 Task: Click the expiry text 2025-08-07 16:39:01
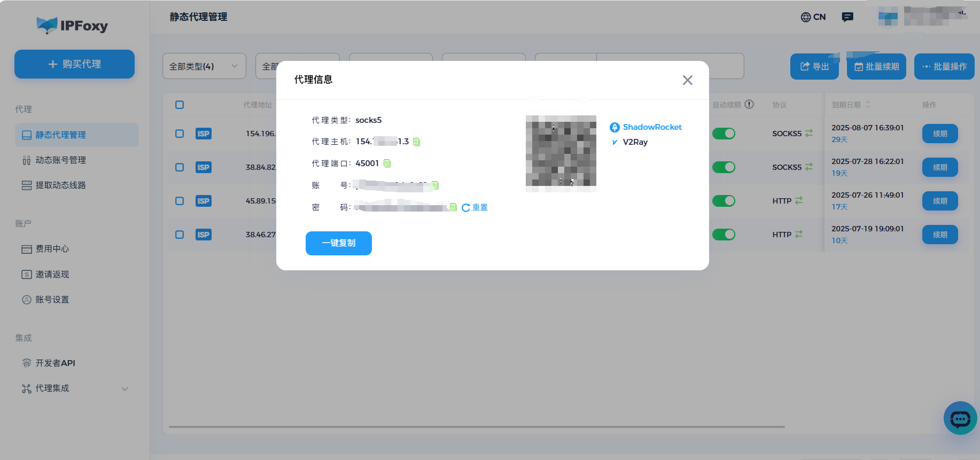point(868,128)
